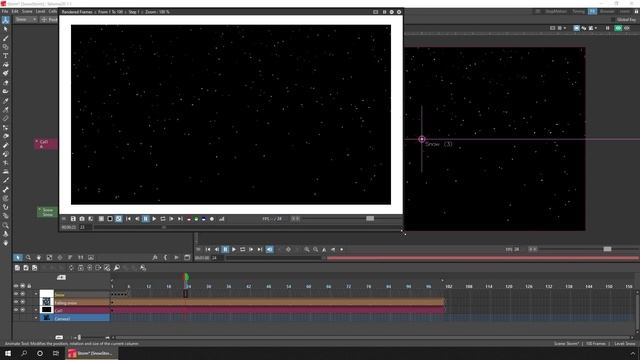
Task: Toggle loop playback in flipbook
Action: [163, 219]
